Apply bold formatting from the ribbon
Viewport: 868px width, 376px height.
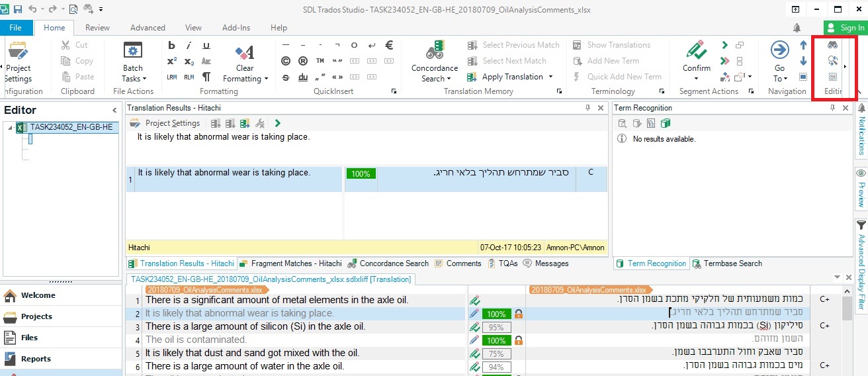(x=172, y=45)
